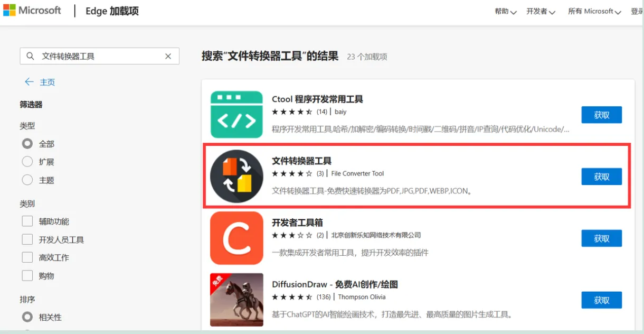Check the 开发人员工具 category checkbox
This screenshot has height=334, width=644.
(x=27, y=239)
